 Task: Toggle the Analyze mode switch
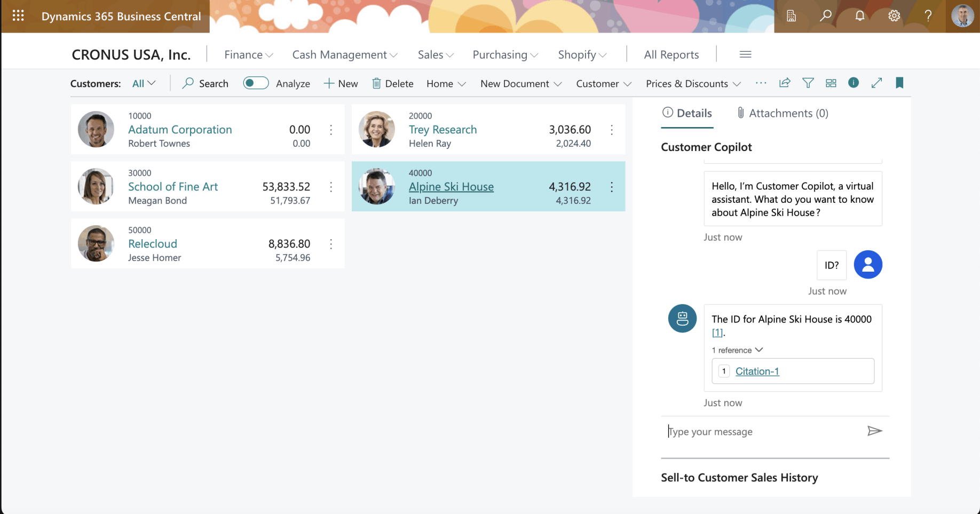tap(256, 83)
